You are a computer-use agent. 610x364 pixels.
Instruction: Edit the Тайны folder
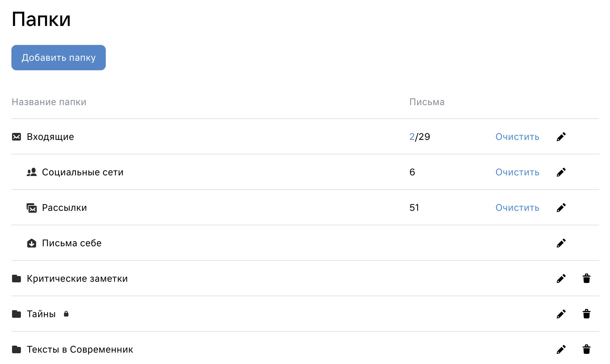coord(561,314)
